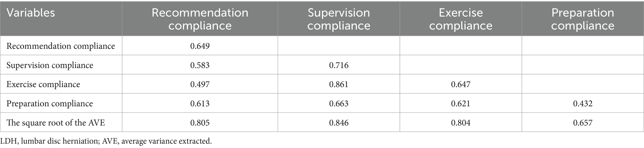Click the Exercise compliance row label
The height and width of the screenshot is (148, 644).
pos(43,84)
